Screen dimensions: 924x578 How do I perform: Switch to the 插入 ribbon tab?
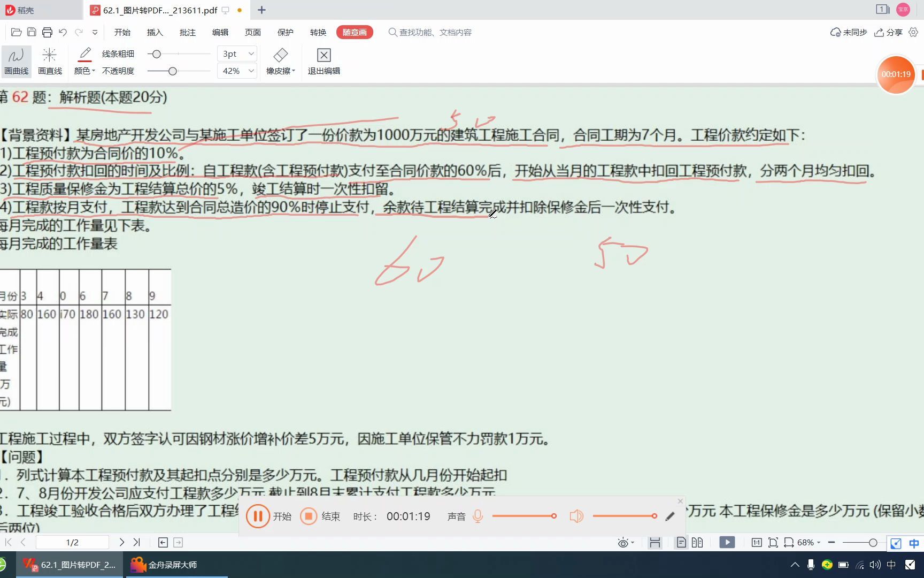pyautogui.click(x=155, y=32)
